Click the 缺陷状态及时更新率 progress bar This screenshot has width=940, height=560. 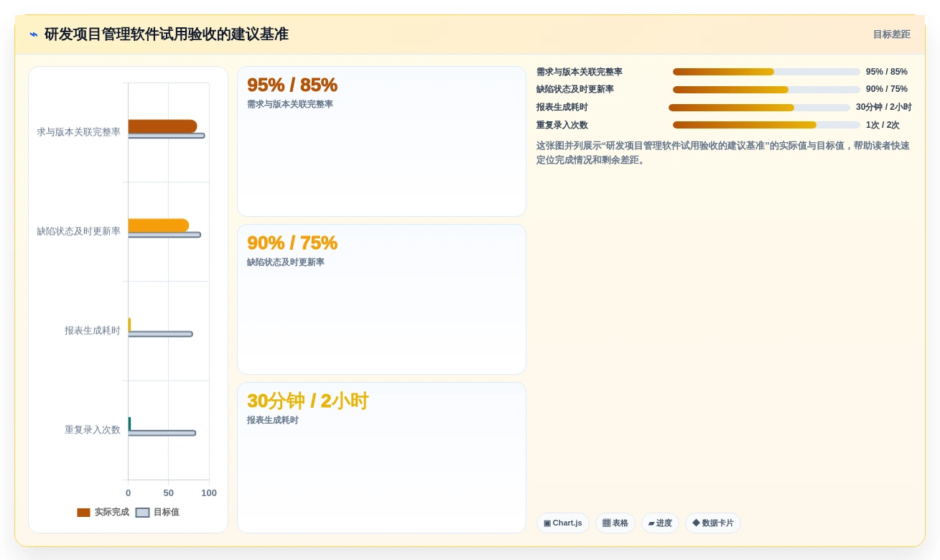(766, 90)
